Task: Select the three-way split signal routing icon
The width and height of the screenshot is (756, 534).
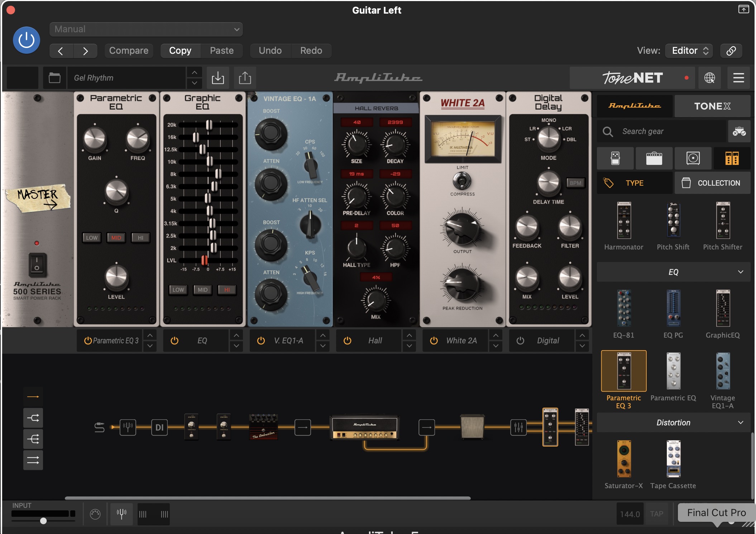Action: (x=33, y=439)
